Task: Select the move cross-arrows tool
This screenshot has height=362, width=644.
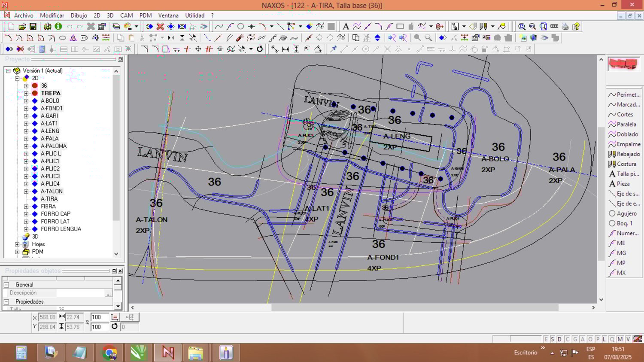Action: (x=198, y=49)
